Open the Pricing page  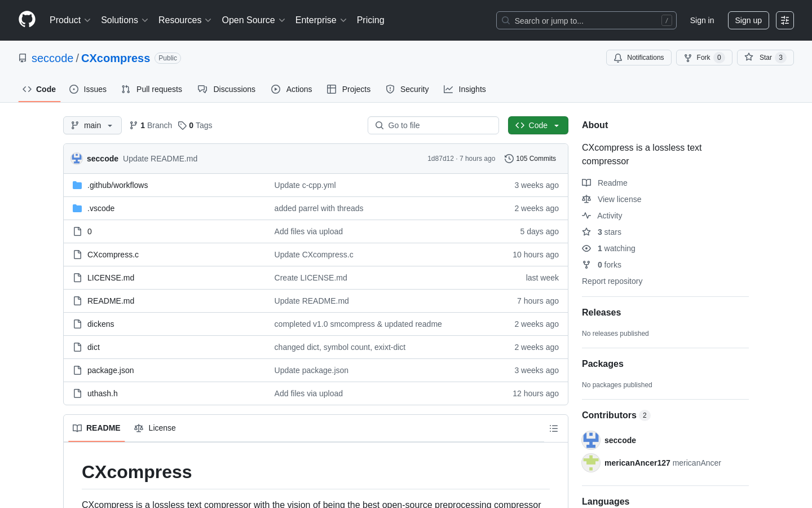pyautogui.click(x=370, y=20)
